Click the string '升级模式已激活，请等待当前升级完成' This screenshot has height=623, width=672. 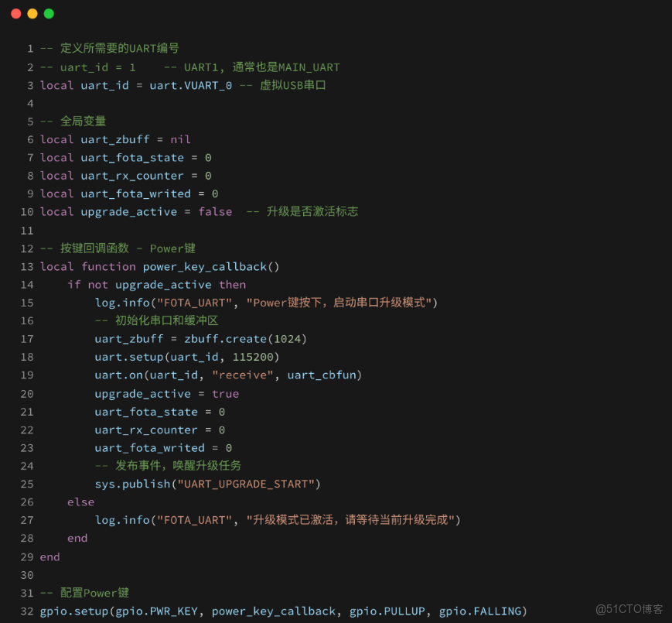pos(350,520)
